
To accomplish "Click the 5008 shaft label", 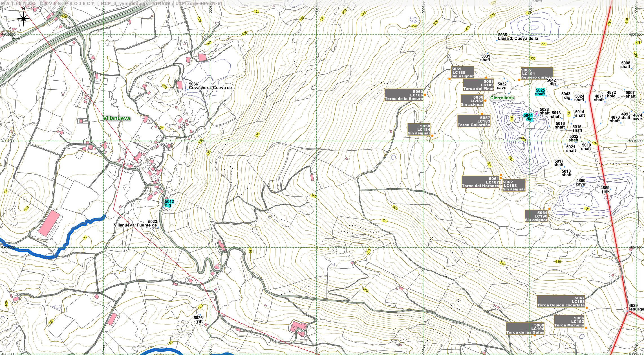I will [625, 65].
